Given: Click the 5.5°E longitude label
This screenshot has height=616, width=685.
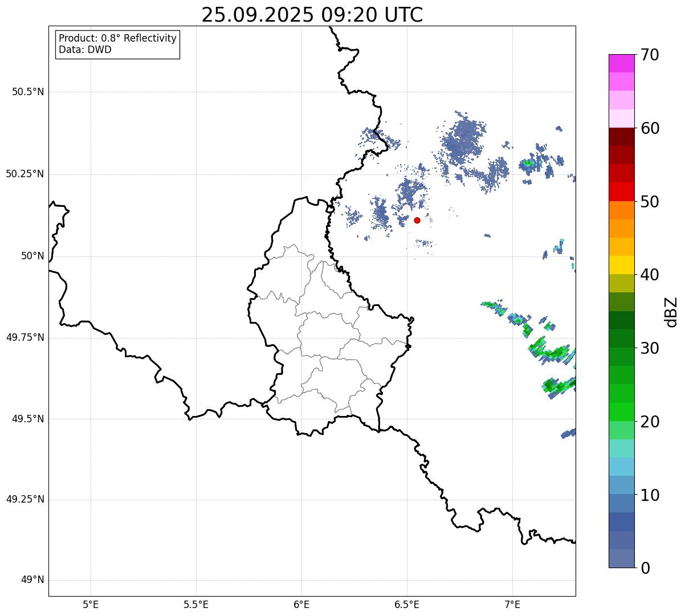Looking at the screenshot, I should tap(196, 605).
